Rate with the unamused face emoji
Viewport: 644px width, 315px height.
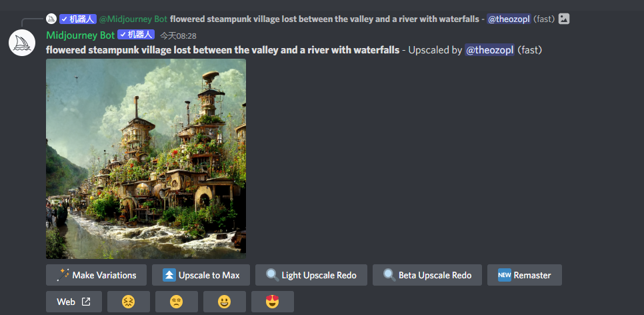click(176, 302)
